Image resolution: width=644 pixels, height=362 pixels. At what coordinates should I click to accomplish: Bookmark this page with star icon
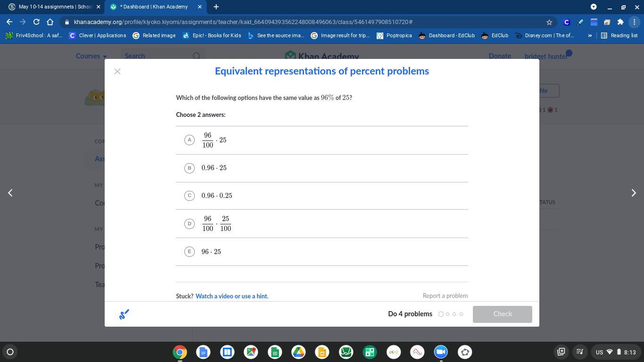pyautogui.click(x=549, y=22)
